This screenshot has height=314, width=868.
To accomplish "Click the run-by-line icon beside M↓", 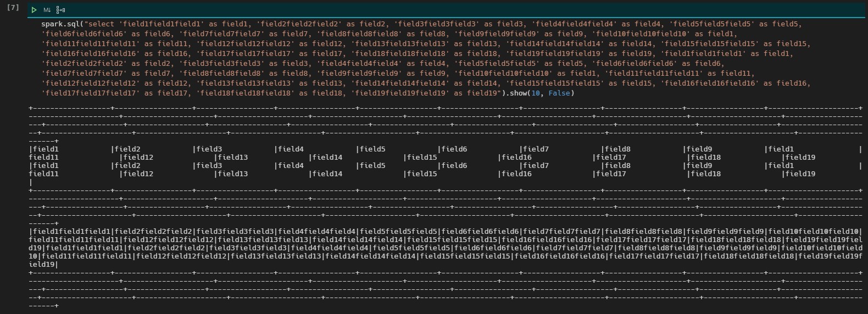I will pos(60,10).
